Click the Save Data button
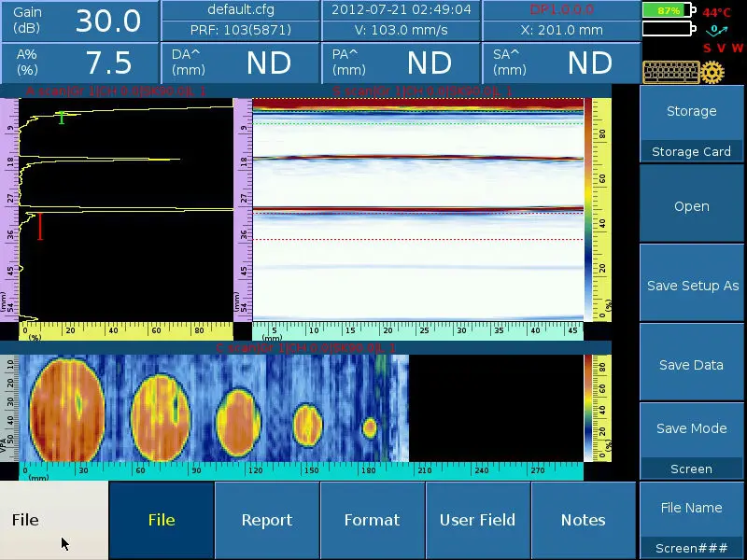Screen dimensions: 747x560 (691, 364)
